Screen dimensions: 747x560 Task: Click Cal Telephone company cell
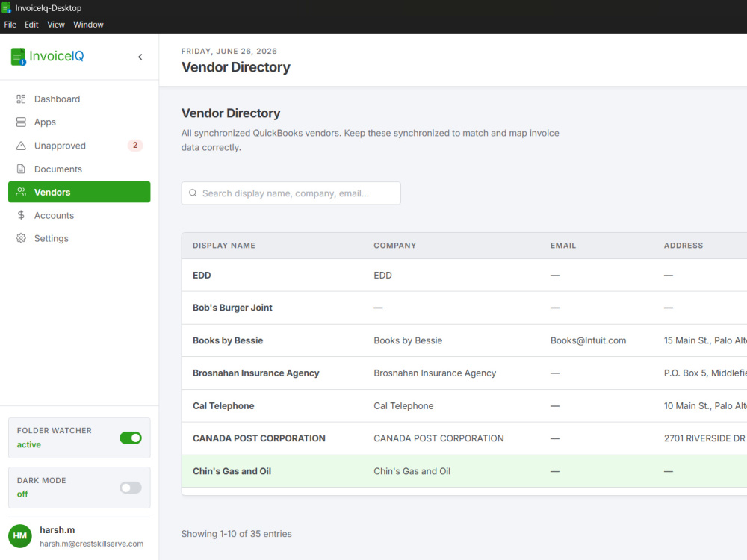(x=403, y=405)
